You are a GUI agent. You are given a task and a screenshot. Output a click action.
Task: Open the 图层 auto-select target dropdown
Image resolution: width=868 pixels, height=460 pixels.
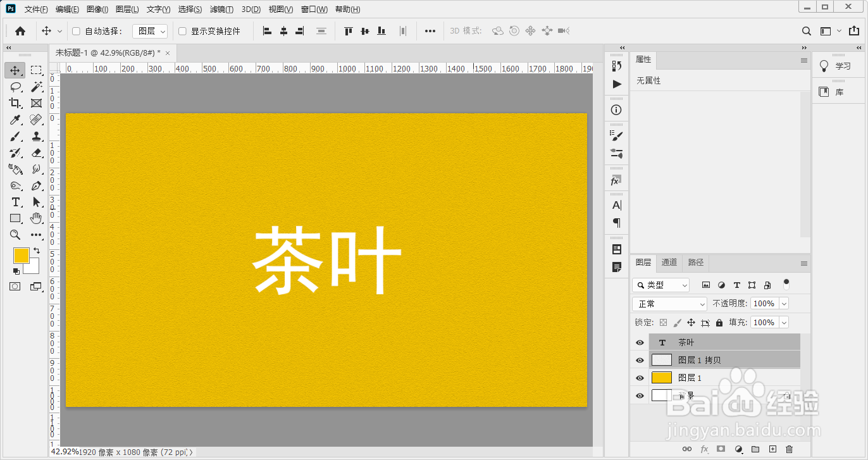[150, 31]
